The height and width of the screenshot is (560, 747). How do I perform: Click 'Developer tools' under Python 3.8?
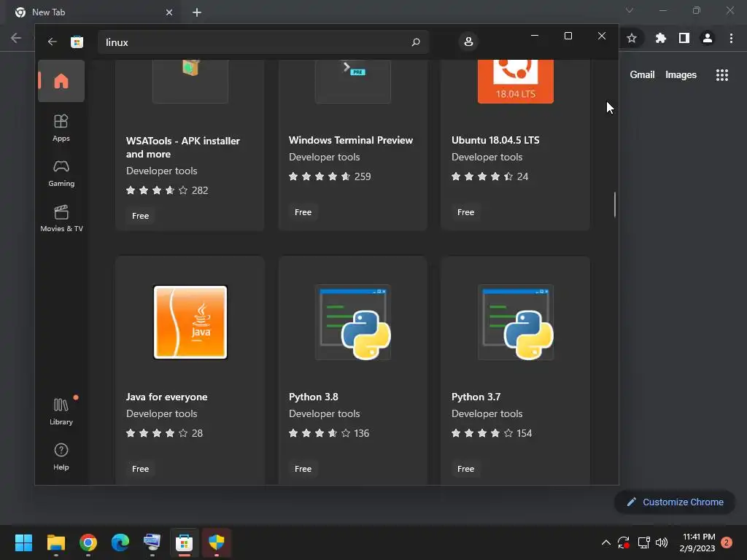point(325,413)
